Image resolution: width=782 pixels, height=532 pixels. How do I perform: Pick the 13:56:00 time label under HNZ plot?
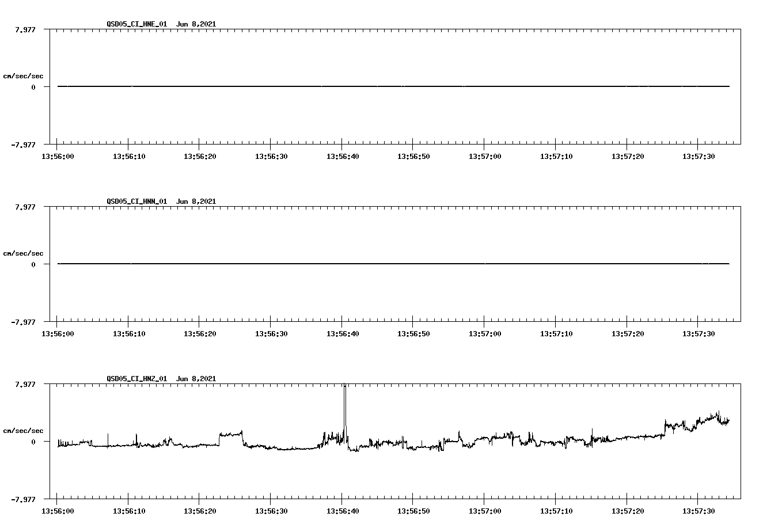(x=58, y=511)
